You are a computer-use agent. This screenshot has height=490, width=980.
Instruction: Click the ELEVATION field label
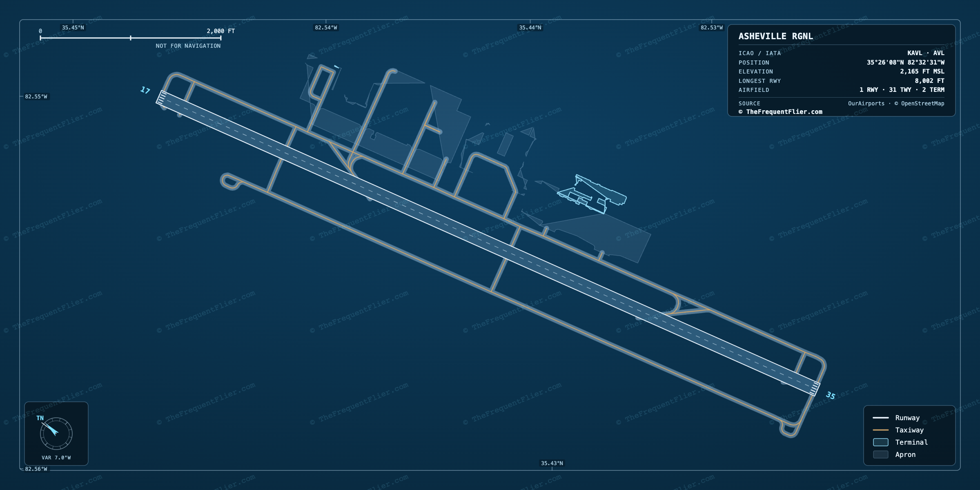click(756, 71)
